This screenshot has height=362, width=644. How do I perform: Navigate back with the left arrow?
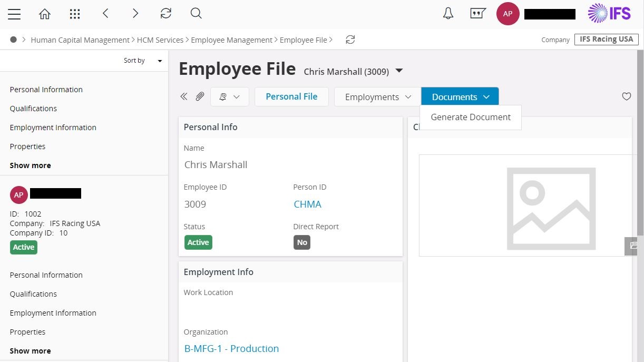click(105, 14)
